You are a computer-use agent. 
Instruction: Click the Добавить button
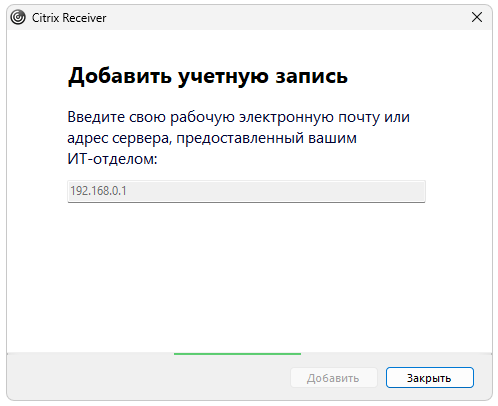(x=334, y=378)
